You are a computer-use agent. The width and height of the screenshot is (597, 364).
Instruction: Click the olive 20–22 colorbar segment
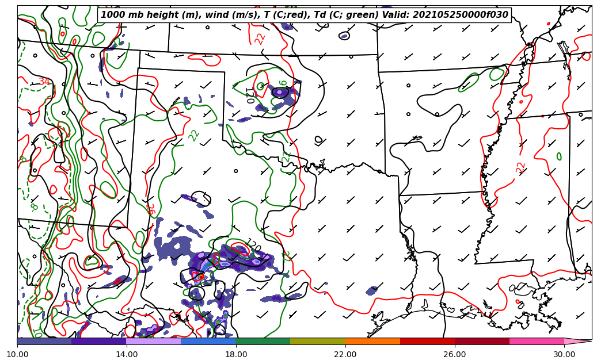coord(318,341)
